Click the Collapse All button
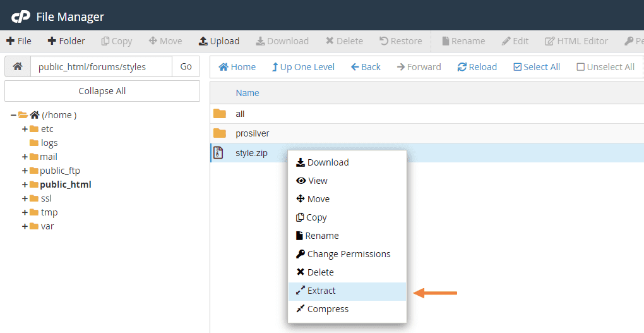The image size is (644, 333). 102,91
